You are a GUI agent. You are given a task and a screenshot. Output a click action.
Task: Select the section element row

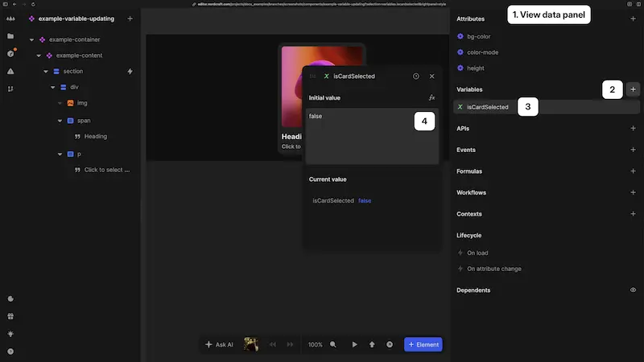[x=73, y=71]
